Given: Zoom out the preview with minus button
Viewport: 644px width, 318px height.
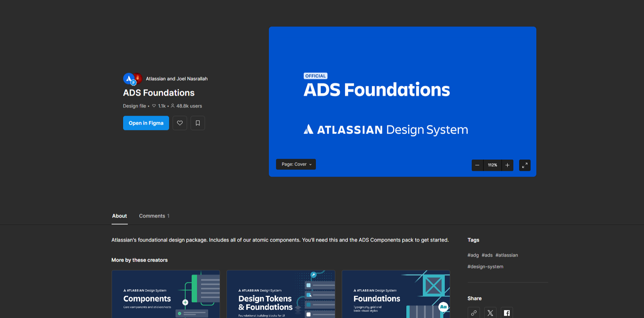Looking at the screenshot, I should point(477,165).
